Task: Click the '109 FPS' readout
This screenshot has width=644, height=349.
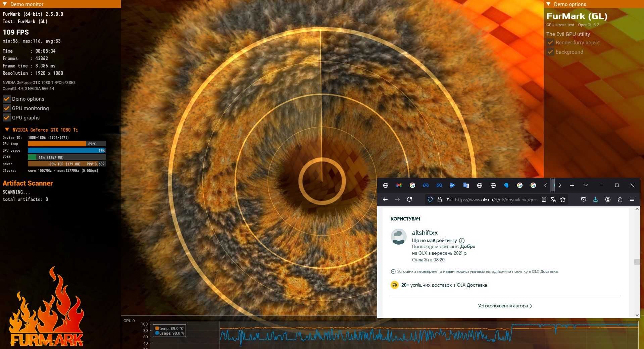Action: pos(16,32)
